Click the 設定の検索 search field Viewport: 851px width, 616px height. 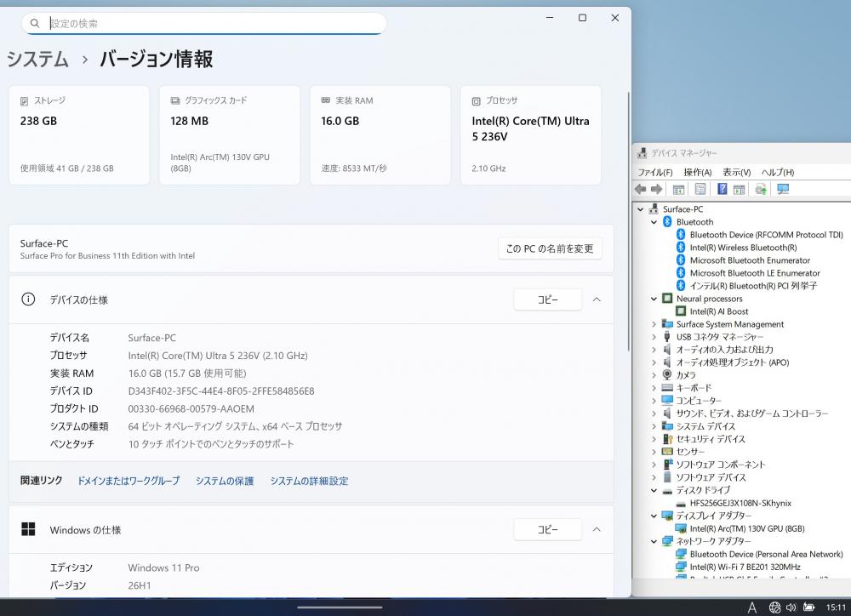click(213, 24)
